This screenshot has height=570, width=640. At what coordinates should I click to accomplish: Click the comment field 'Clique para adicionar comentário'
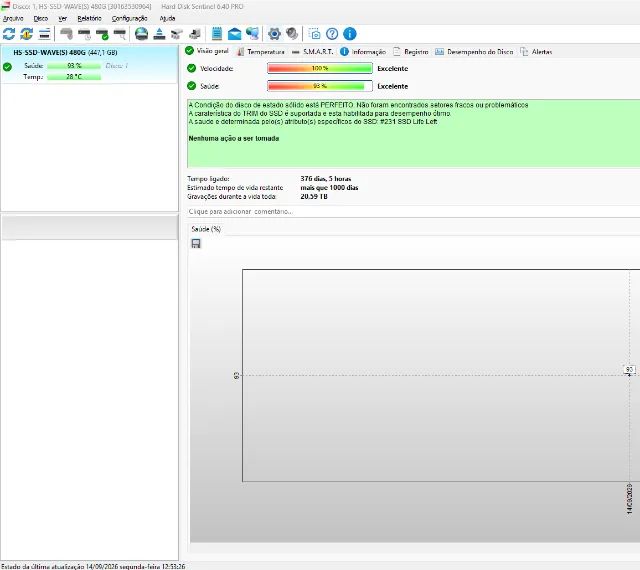pos(413,212)
